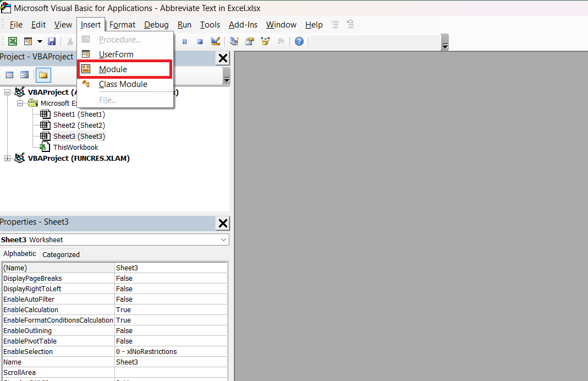The height and width of the screenshot is (381, 588).
Task: Choose Class Module from the Insert menu
Action: tap(125, 84)
